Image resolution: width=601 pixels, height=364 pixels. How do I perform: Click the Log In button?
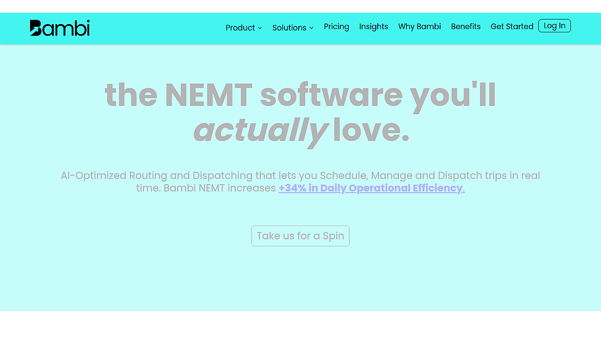(x=554, y=26)
